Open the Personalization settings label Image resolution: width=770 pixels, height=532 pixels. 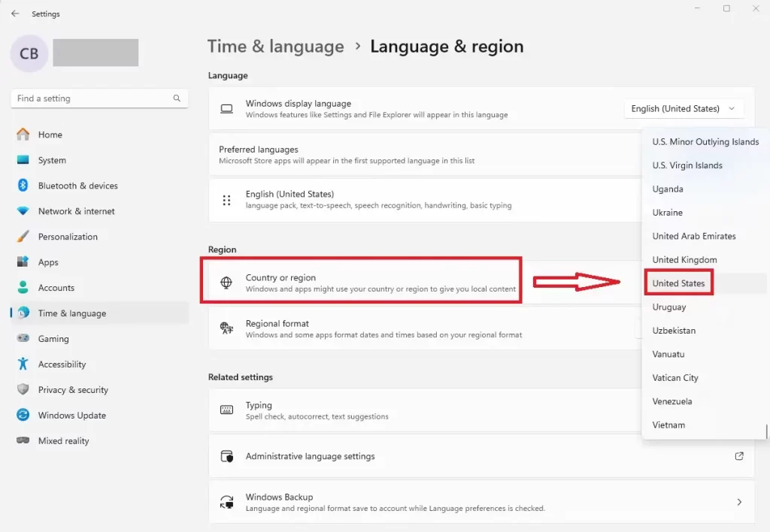[x=68, y=237]
